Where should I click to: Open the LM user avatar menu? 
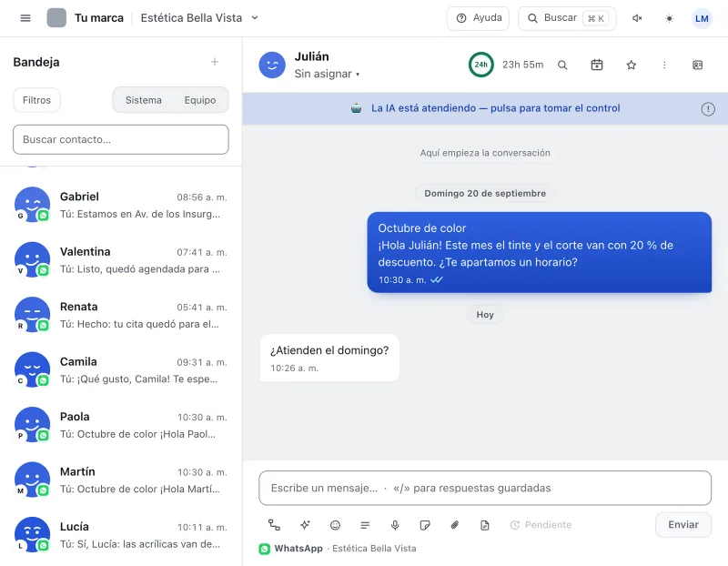[x=702, y=18]
